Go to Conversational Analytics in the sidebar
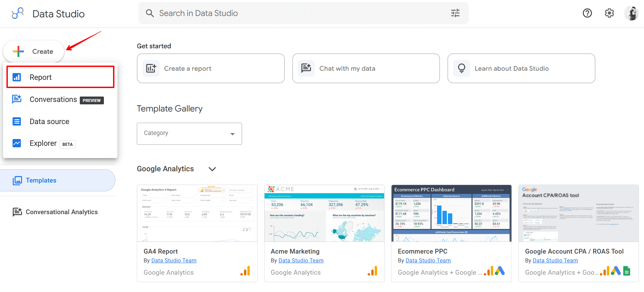The image size is (644, 292). tap(58, 212)
